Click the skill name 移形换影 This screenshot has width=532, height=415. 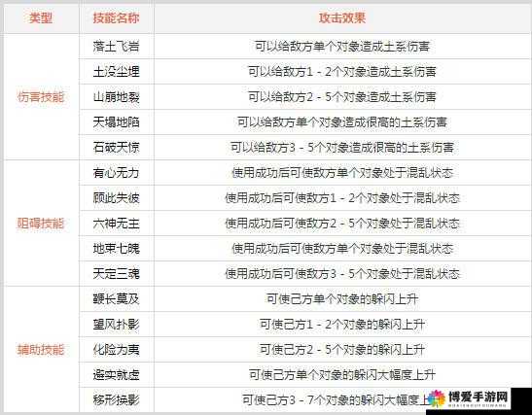coord(117,400)
